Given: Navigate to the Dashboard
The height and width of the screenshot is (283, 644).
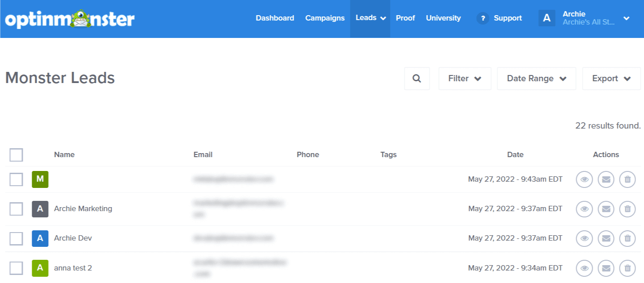Looking at the screenshot, I should pyautogui.click(x=275, y=18).
